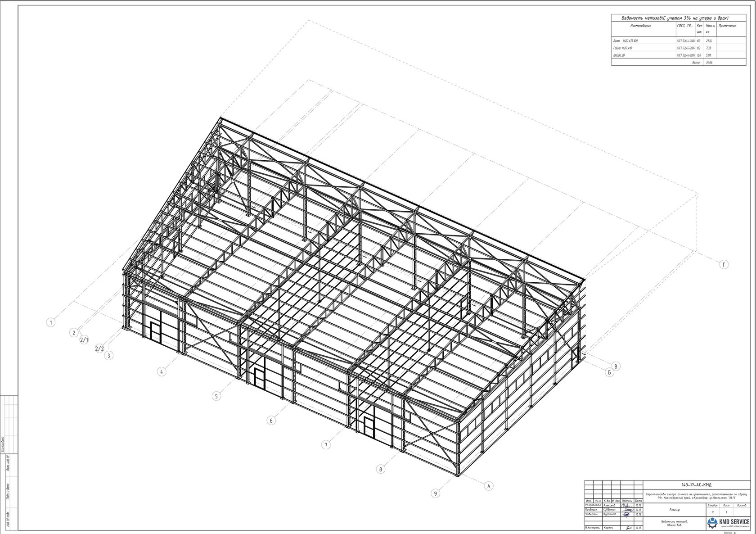Click the 'Листов' header cell
The image size is (756, 534).
coord(741,505)
